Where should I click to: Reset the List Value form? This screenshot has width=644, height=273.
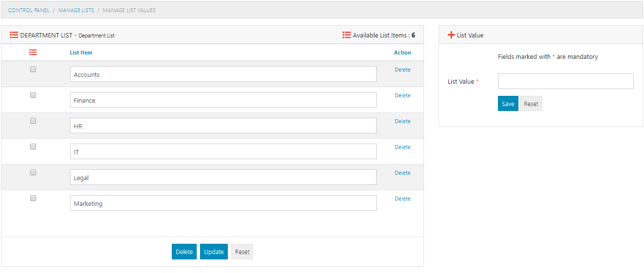point(531,104)
